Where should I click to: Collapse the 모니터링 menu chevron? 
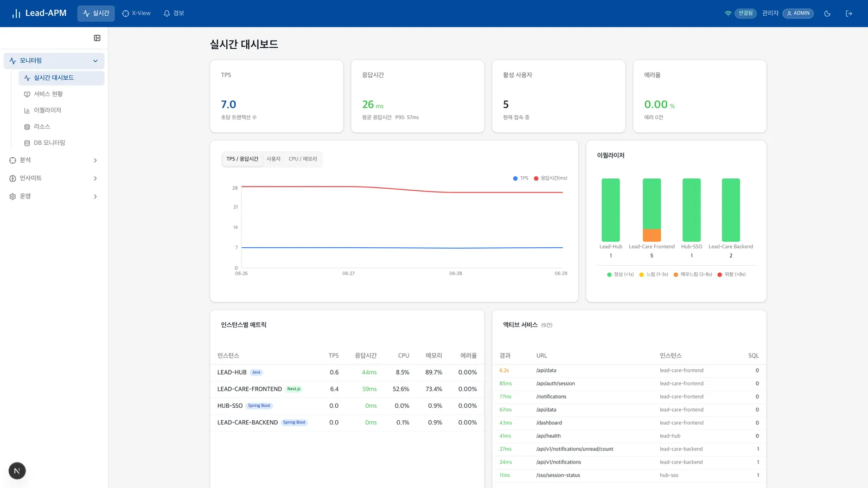[95, 61]
